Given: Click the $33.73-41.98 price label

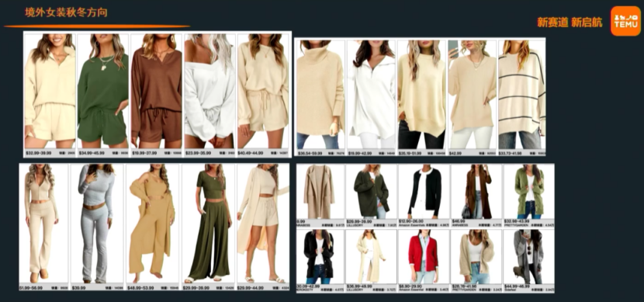Looking at the screenshot, I should [511, 154].
